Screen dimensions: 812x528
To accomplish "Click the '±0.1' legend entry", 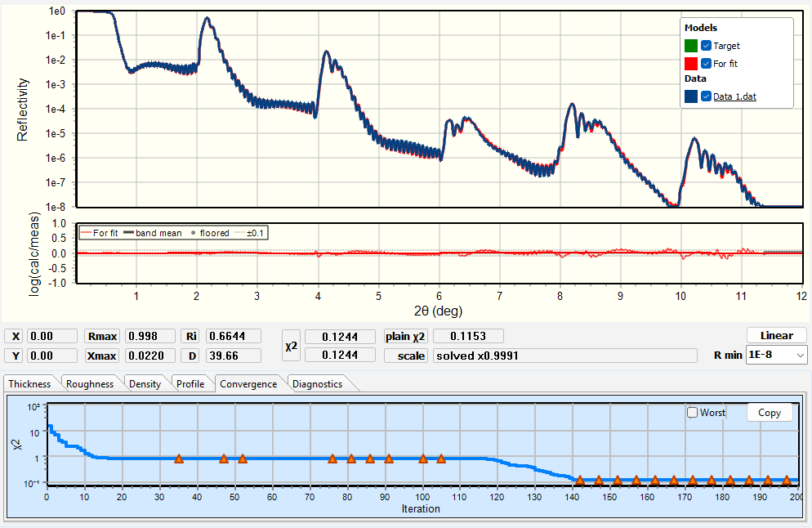I will (x=249, y=233).
